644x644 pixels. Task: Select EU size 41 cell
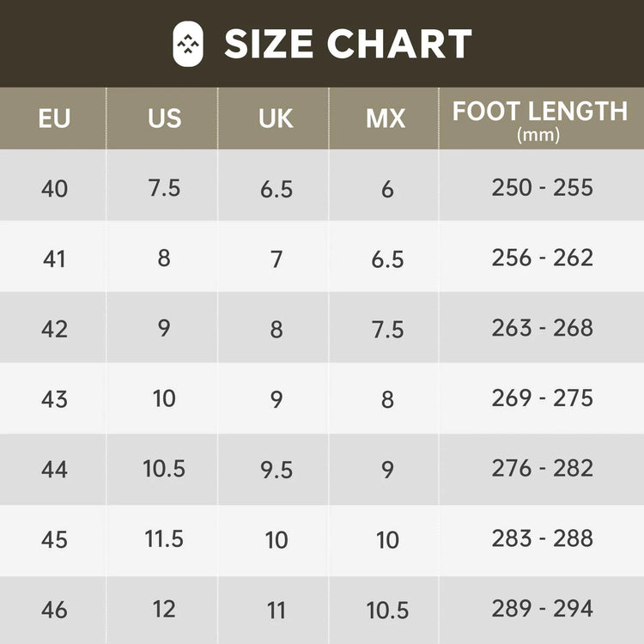coord(54,258)
